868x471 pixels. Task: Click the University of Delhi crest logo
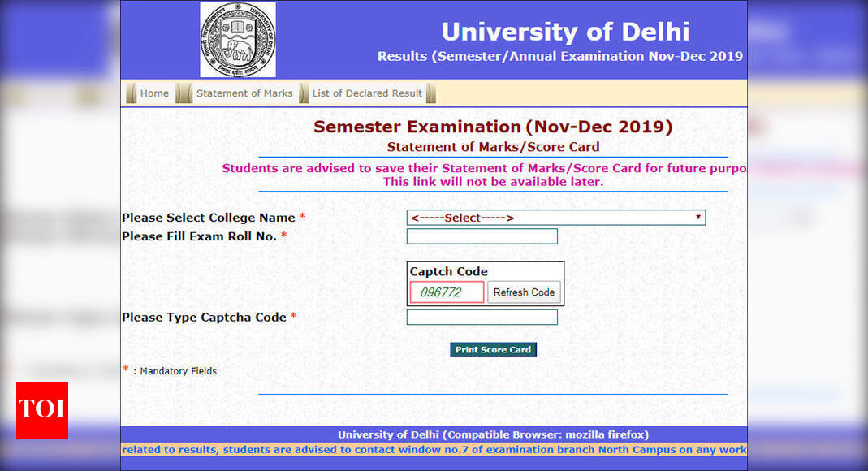237,38
